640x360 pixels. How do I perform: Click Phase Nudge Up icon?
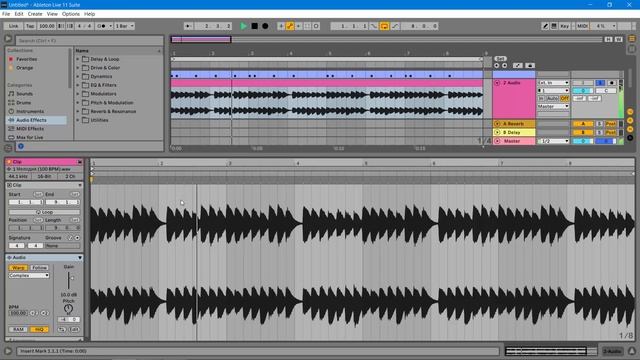pyautogui.click(x=70, y=26)
